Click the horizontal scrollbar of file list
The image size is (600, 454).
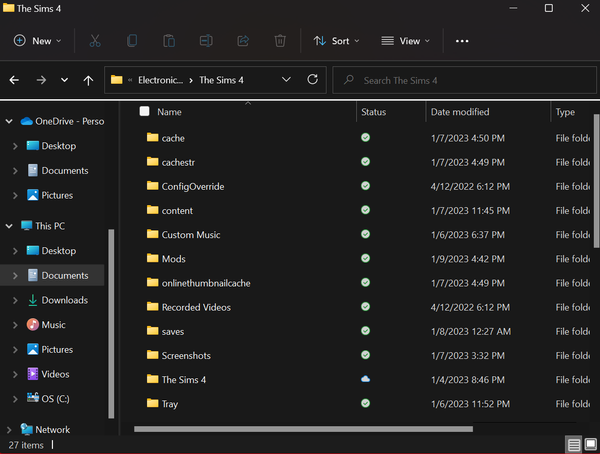tap(303, 429)
